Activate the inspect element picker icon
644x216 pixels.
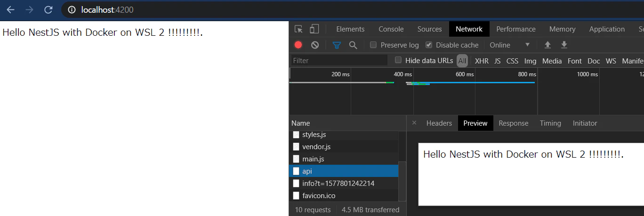point(298,29)
